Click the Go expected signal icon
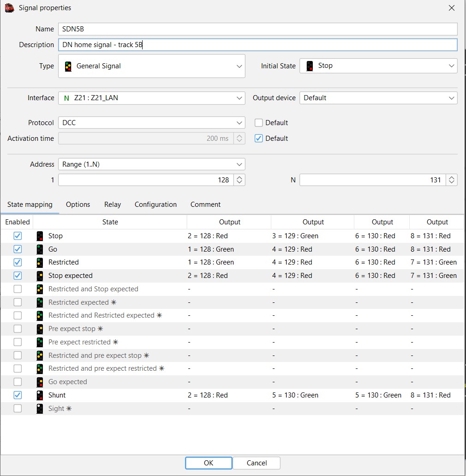The height and width of the screenshot is (476, 466). pos(40,382)
